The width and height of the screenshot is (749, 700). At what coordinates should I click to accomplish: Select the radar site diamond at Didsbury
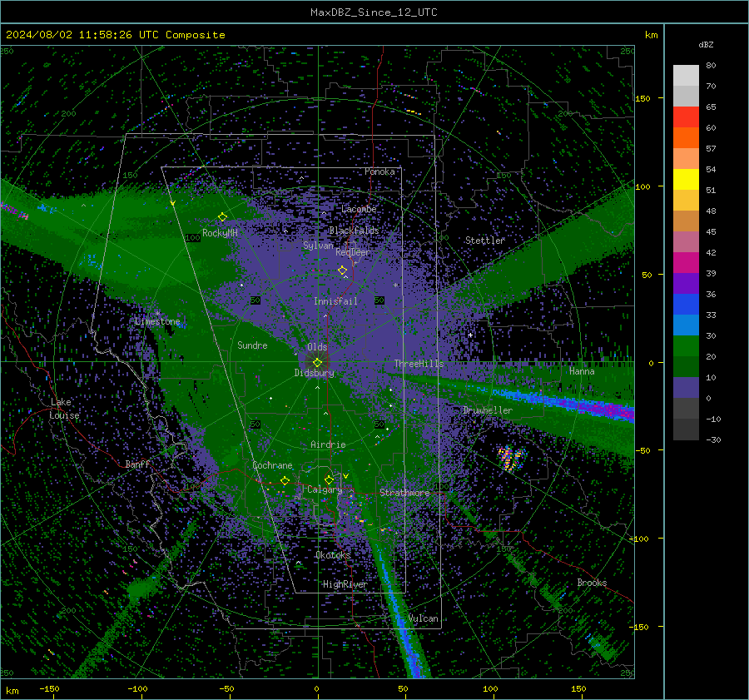(x=317, y=363)
